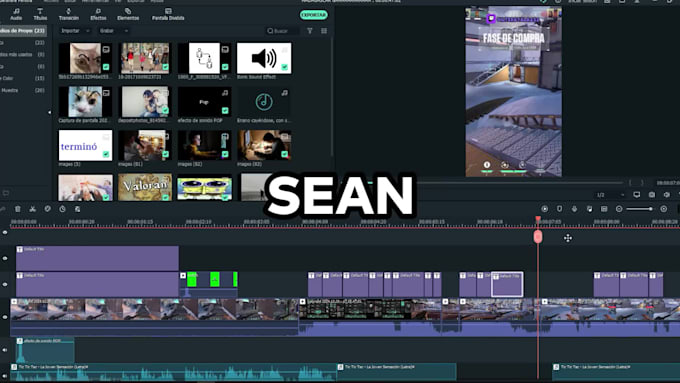680x383 pixels.
Task: Select the first Tic Tac audio clip
Action: 173,373
